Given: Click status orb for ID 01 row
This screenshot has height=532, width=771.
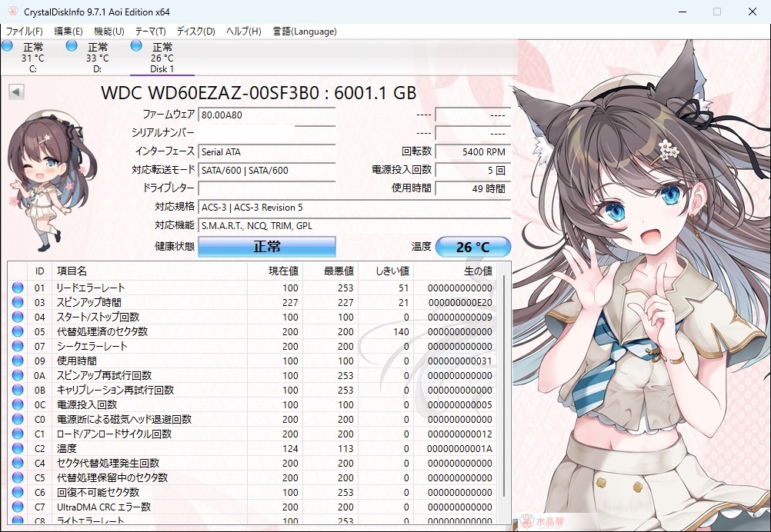Looking at the screenshot, I should coord(18,288).
